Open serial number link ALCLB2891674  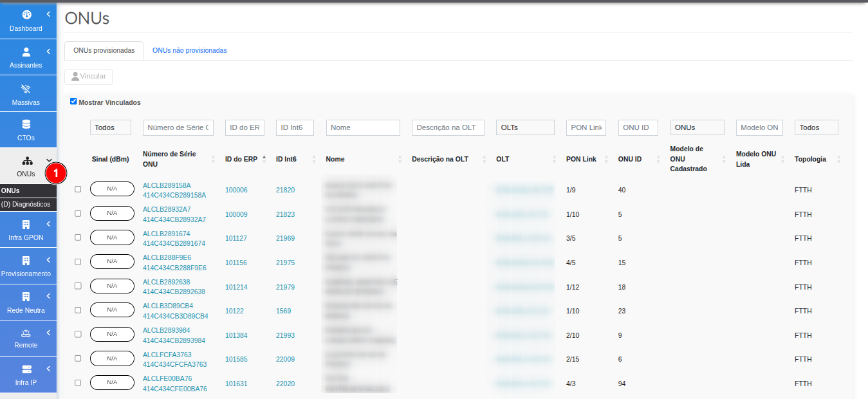[x=167, y=234]
